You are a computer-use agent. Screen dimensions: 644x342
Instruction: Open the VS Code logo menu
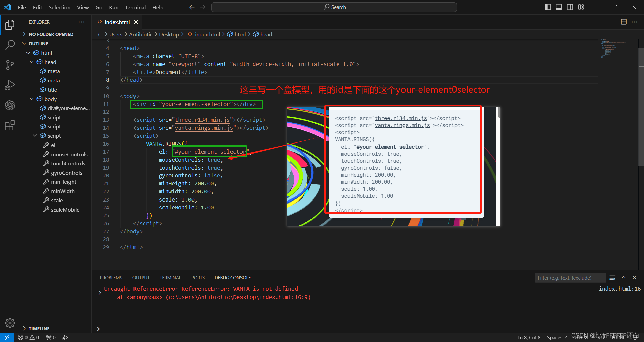tap(7, 7)
